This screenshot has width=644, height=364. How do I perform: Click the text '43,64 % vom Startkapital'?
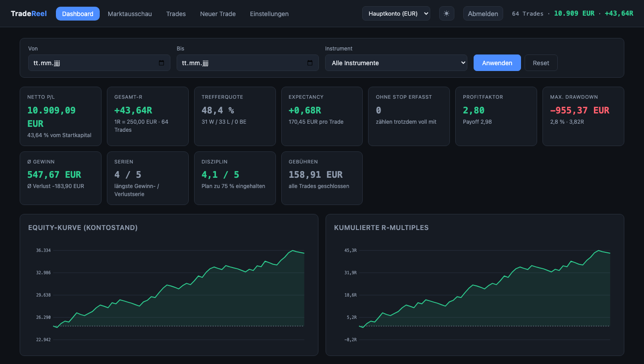59,135
